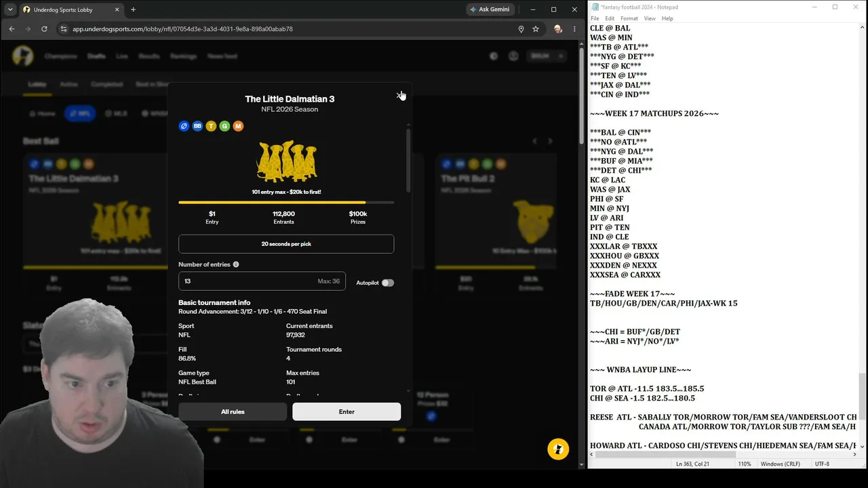Open the Chrome three-dot menu

(x=574, y=29)
